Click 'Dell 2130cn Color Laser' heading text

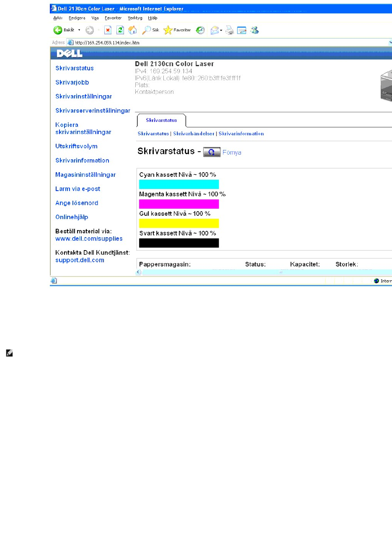174,64
